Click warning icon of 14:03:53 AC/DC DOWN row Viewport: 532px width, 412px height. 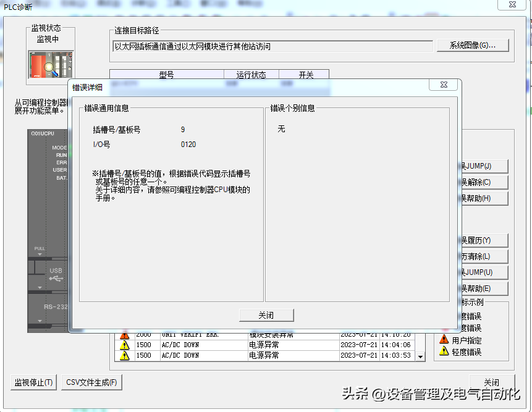[125, 356]
